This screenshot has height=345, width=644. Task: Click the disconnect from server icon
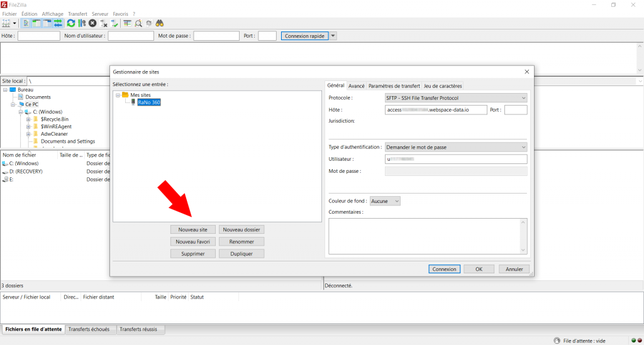point(104,23)
